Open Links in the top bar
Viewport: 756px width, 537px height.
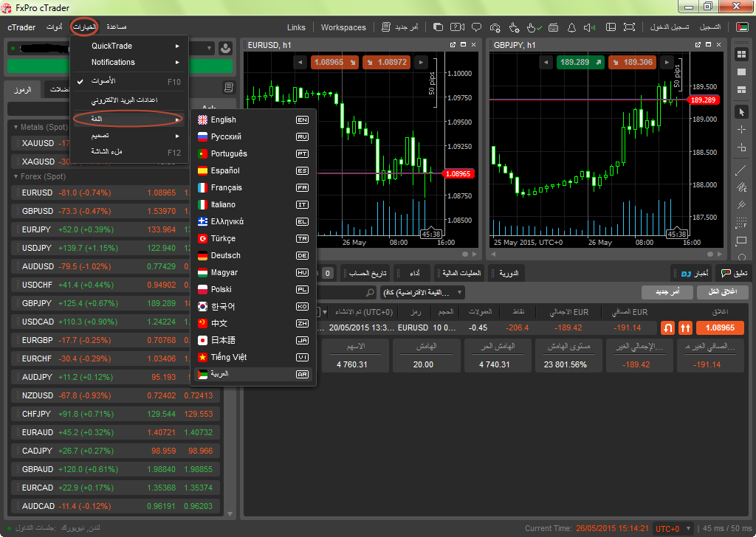(x=296, y=27)
